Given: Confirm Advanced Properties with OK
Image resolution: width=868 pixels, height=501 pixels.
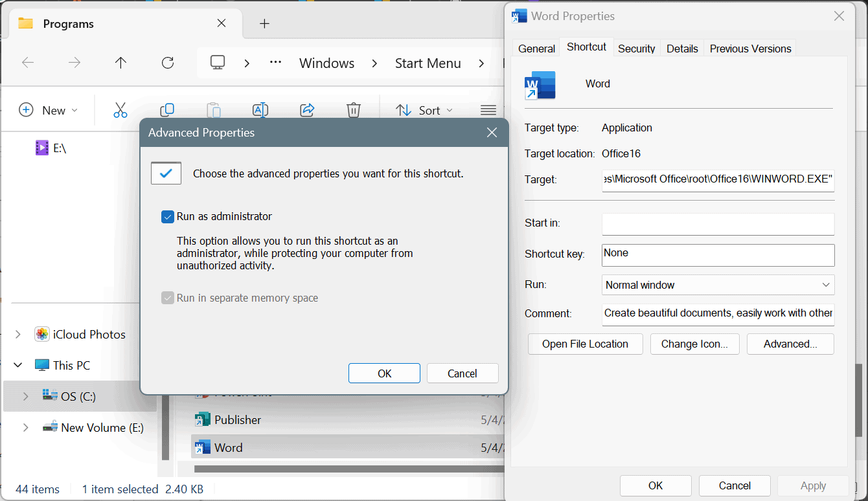Looking at the screenshot, I should tap(384, 373).
